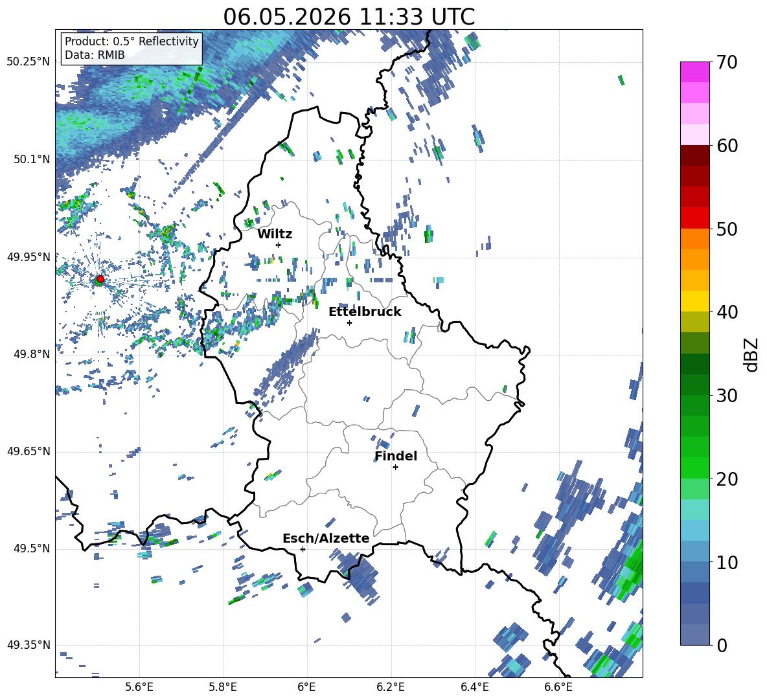Click the Findel city label

pos(396,456)
